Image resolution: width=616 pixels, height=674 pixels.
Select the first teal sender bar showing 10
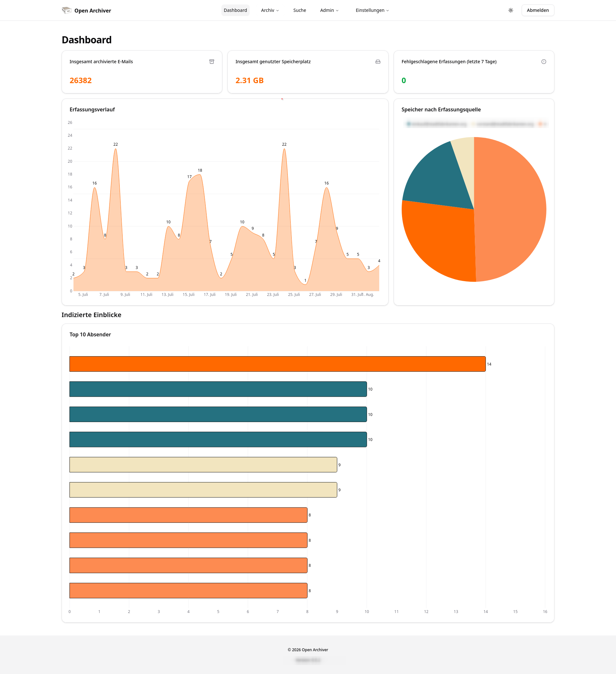pos(218,389)
